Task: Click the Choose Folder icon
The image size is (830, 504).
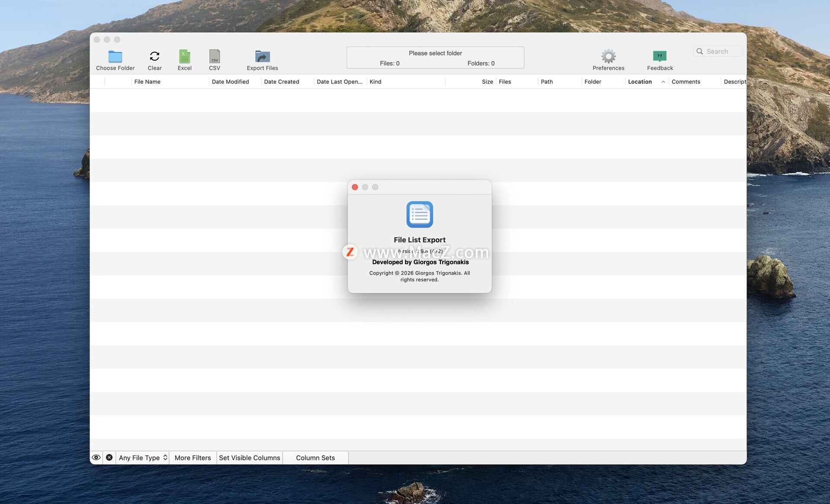Action: click(115, 57)
